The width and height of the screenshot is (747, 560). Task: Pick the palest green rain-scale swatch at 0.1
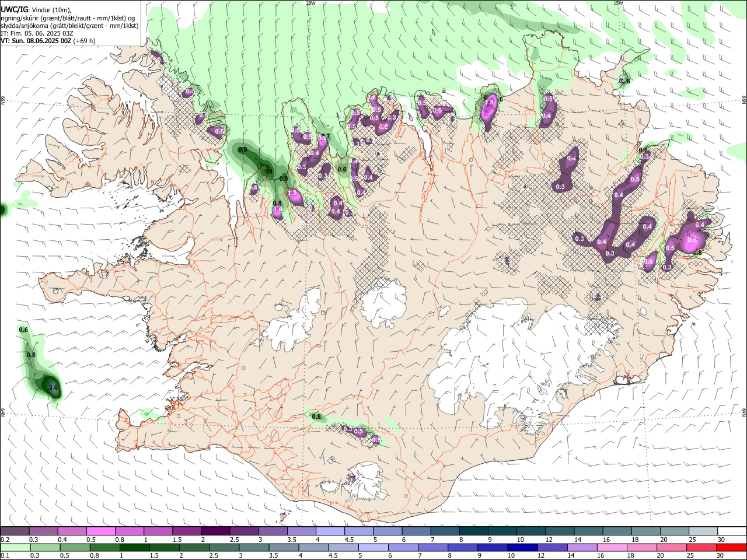pos(16,547)
